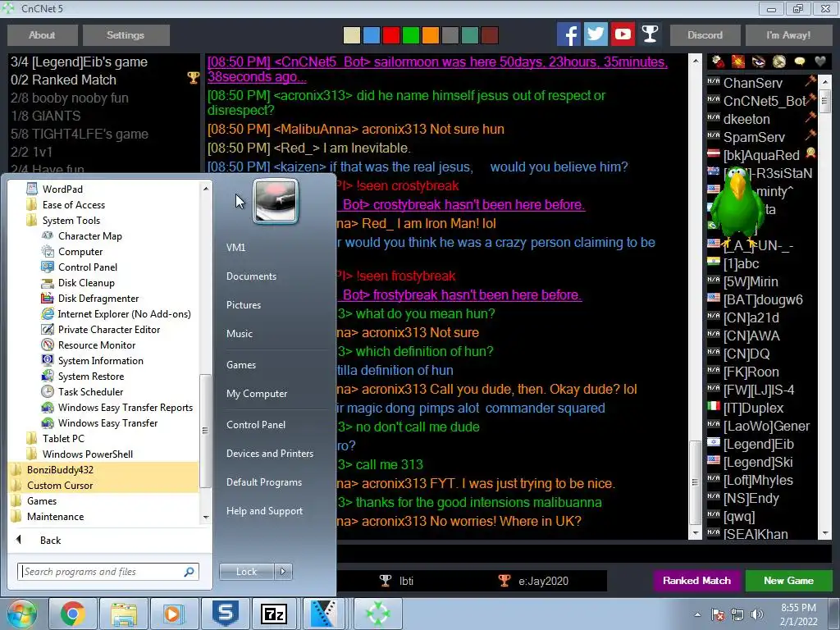The image size is (840, 630).
Task: Open Default Programs from the Start menu
Action: (x=263, y=482)
